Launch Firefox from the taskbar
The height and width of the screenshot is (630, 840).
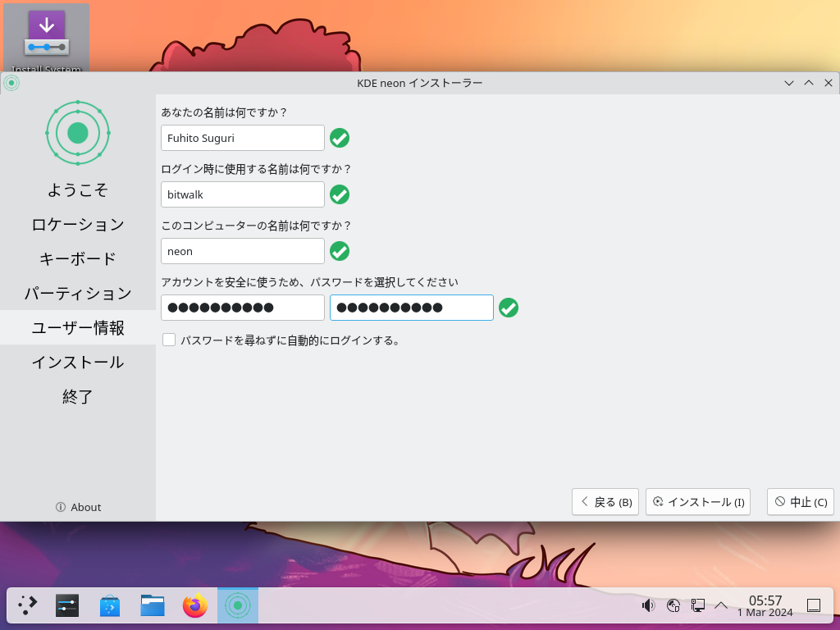point(195,605)
